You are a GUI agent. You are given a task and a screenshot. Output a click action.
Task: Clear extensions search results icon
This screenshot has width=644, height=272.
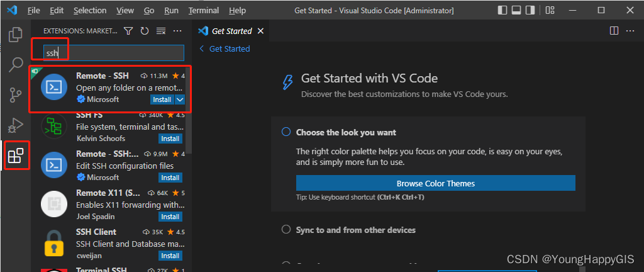point(161,31)
